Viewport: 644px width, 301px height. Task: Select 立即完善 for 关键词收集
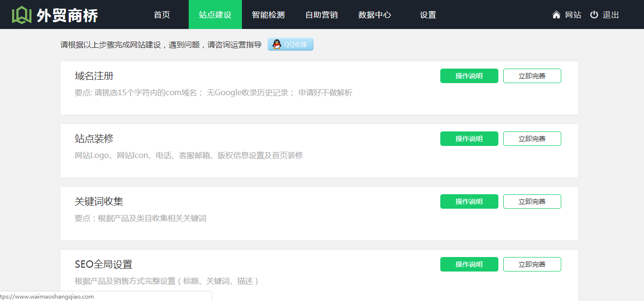pos(532,201)
